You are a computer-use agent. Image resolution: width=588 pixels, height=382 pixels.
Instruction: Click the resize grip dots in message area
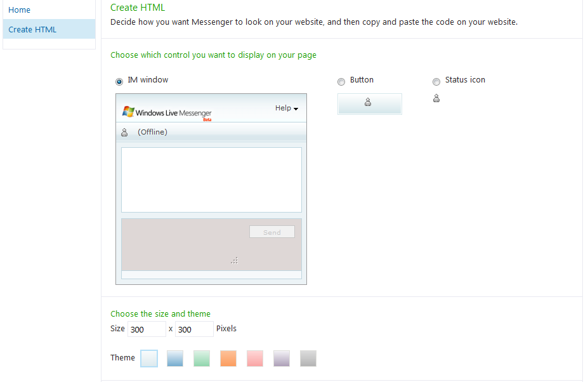(x=234, y=260)
